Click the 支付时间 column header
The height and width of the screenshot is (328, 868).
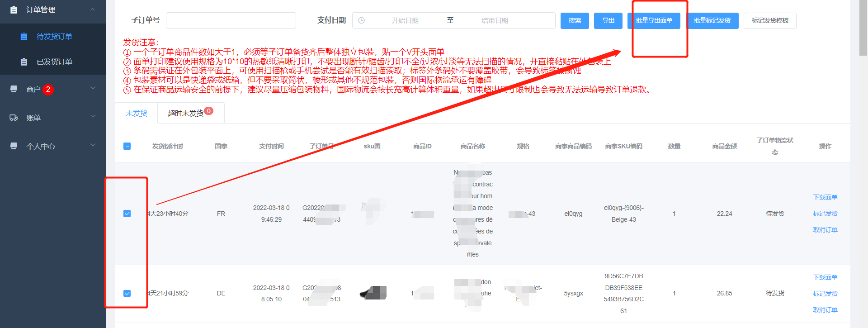tap(271, 146)
